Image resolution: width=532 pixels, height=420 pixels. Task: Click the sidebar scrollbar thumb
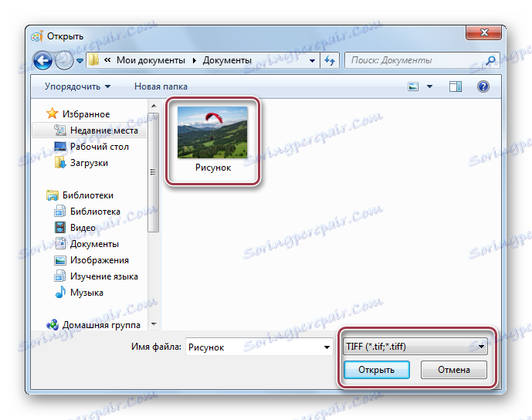(154, 171)
